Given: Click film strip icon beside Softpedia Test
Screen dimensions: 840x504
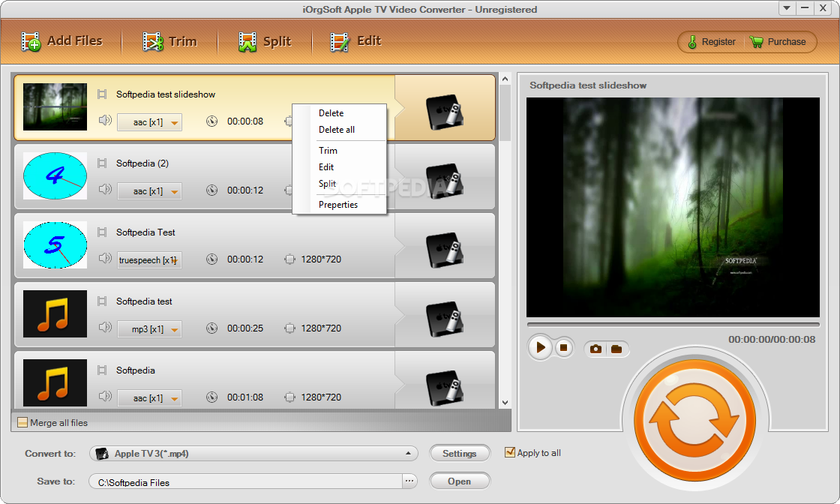Looking at the screenshot, I should (102, 232).
